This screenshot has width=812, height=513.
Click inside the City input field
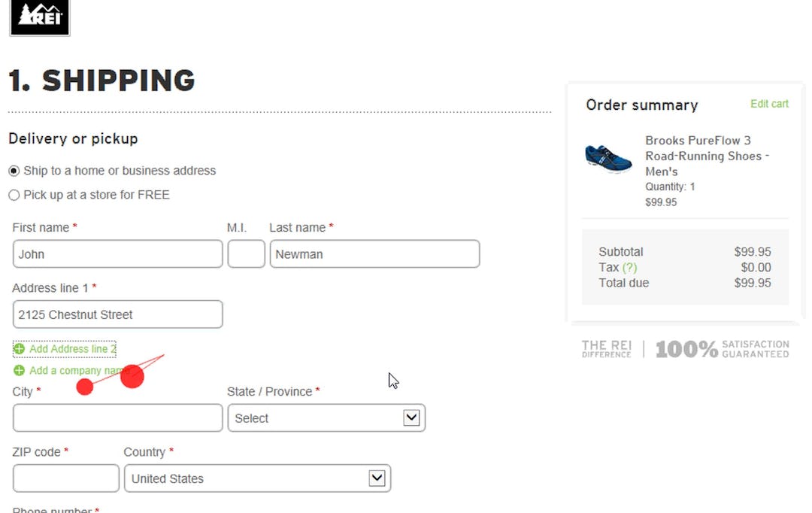tap(117, 417)
